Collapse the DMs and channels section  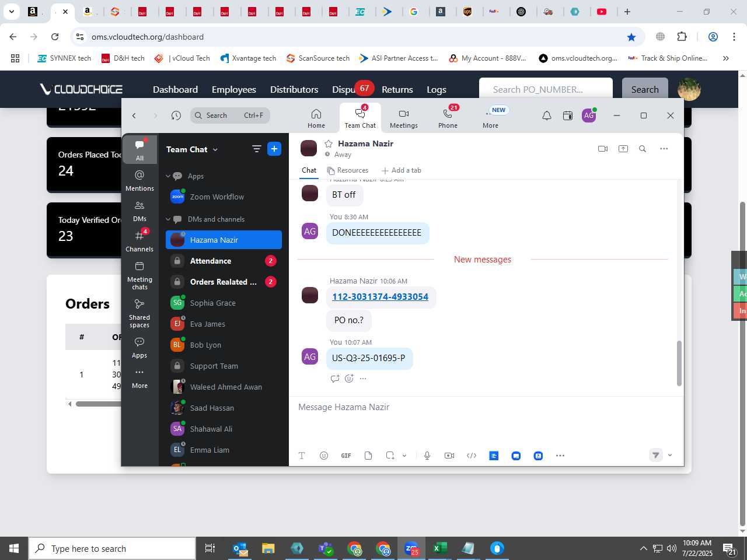pos(168,219)
